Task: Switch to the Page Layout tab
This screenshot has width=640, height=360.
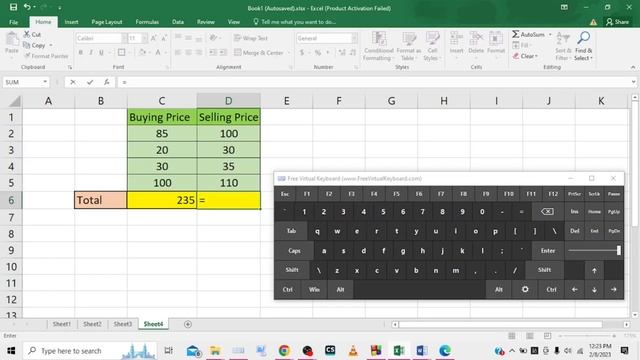Action: coord(107,22)
